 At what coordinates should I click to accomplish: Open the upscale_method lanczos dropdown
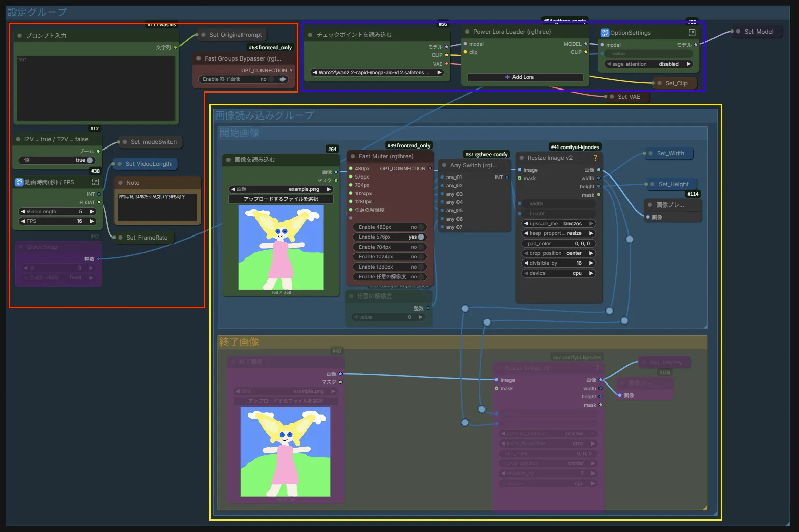pos(558,224)
